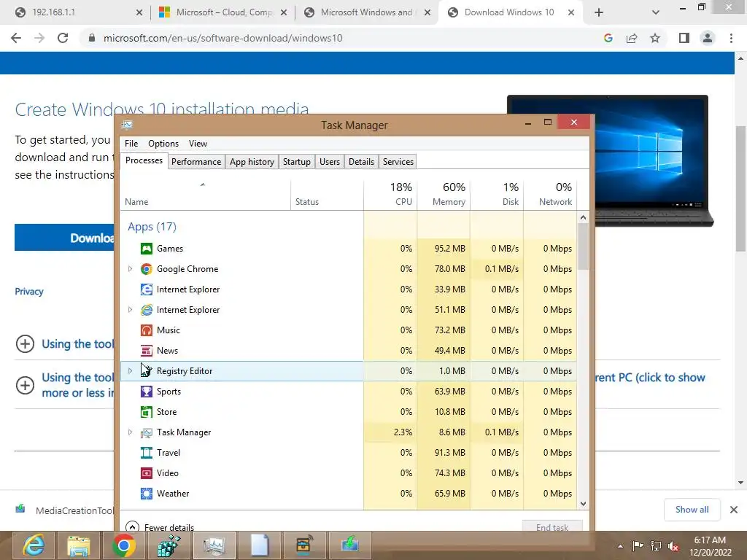
Task: Expand the first 'Using the tool' section
Action: (25, 344)
